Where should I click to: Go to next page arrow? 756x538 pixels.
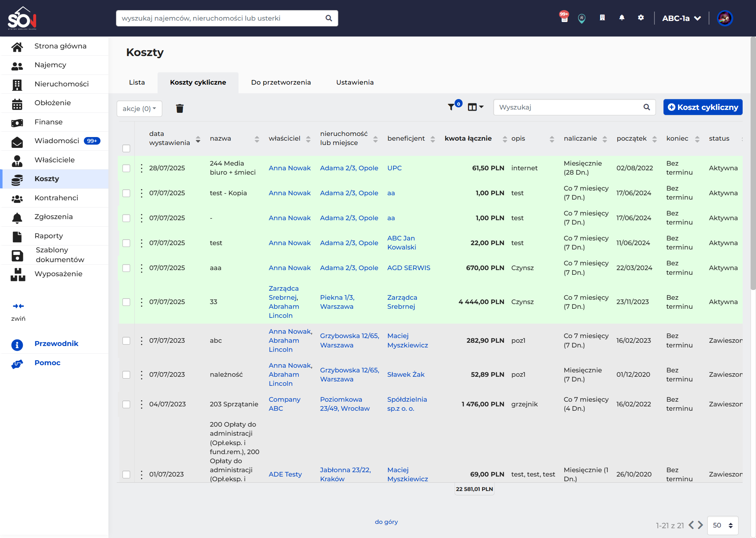[700, 525]
